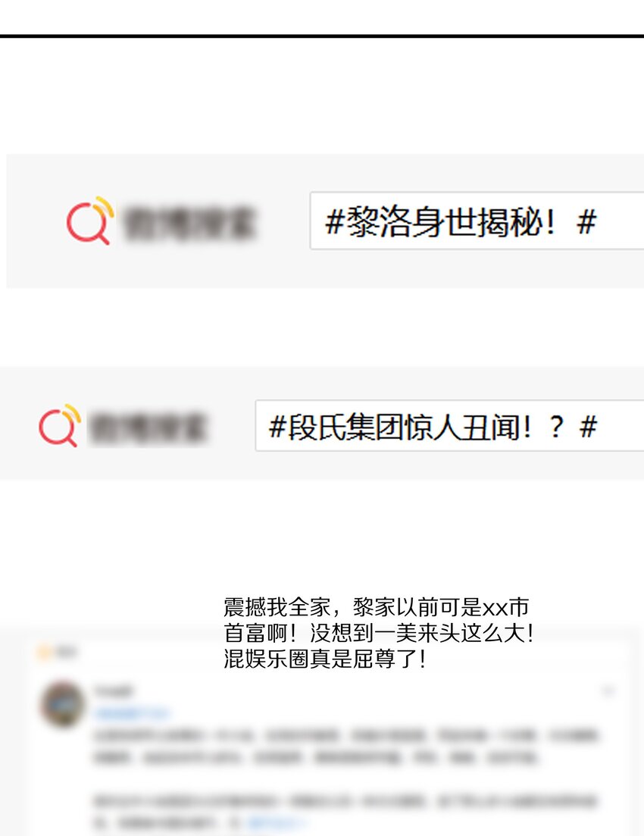644x836 pixels.
Task: Expand the post options chevron at top right
Action: coord(608,691)
